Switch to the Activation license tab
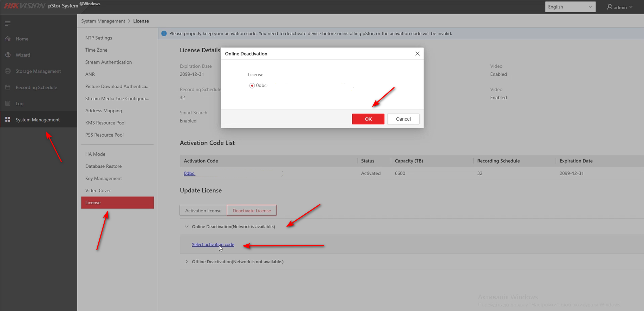644x311 pixels. [x=203, y=211]
